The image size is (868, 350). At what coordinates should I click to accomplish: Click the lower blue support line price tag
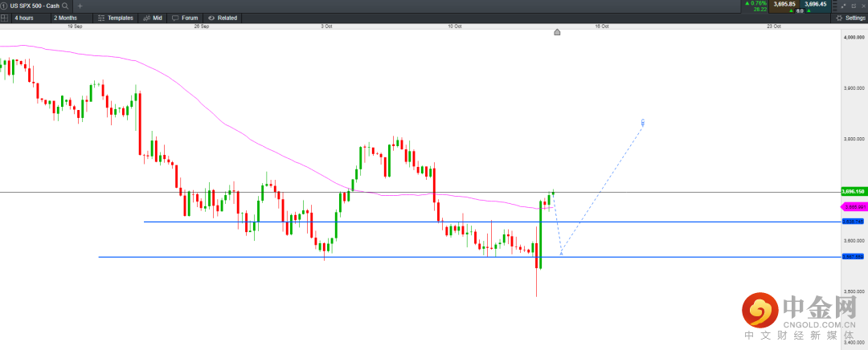853,257
